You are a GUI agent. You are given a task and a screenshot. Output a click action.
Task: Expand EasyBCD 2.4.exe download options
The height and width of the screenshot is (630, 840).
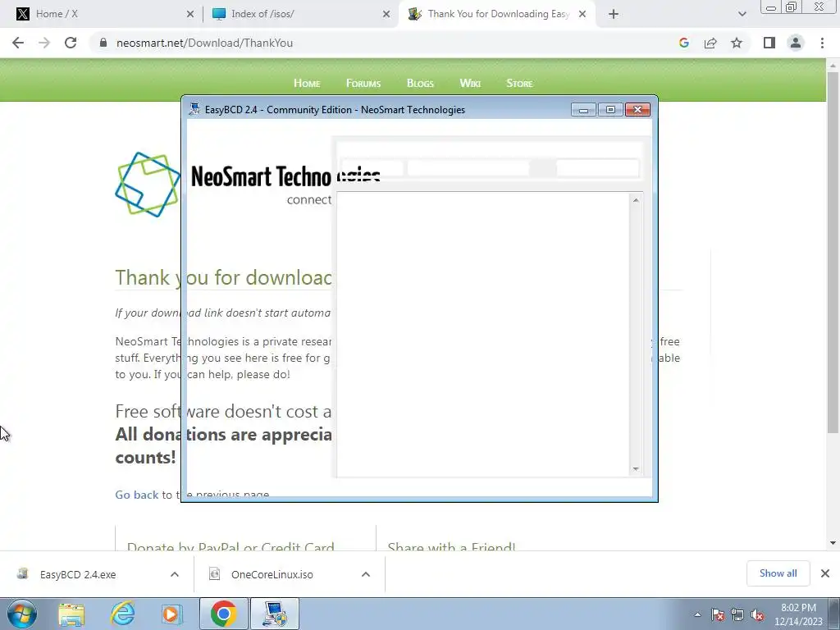click(175, 574)
